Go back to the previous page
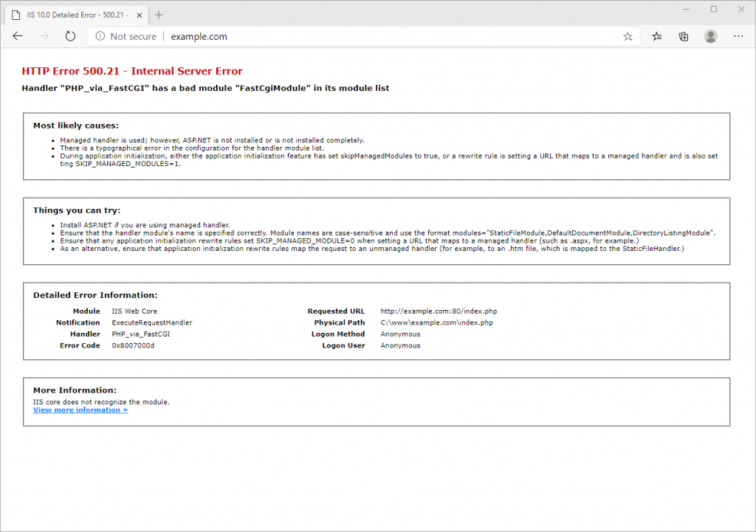 pyautogui.click(x=18, y=36)
